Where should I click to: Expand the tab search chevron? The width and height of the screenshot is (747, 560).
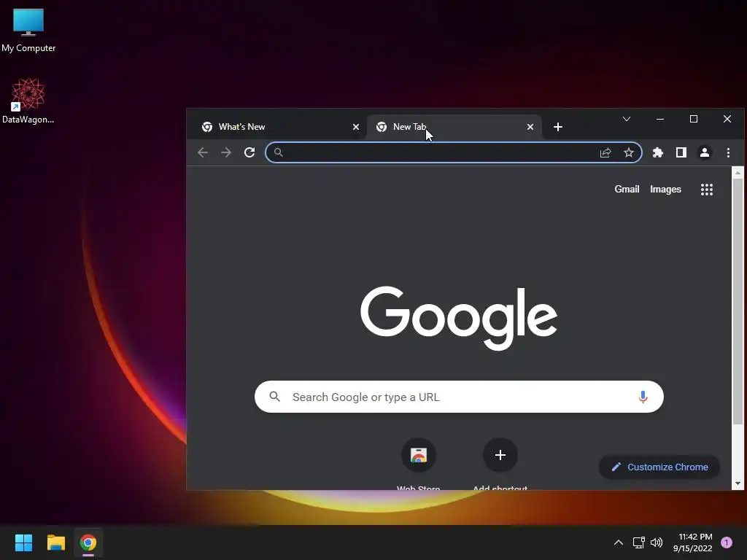coord(627,119)
